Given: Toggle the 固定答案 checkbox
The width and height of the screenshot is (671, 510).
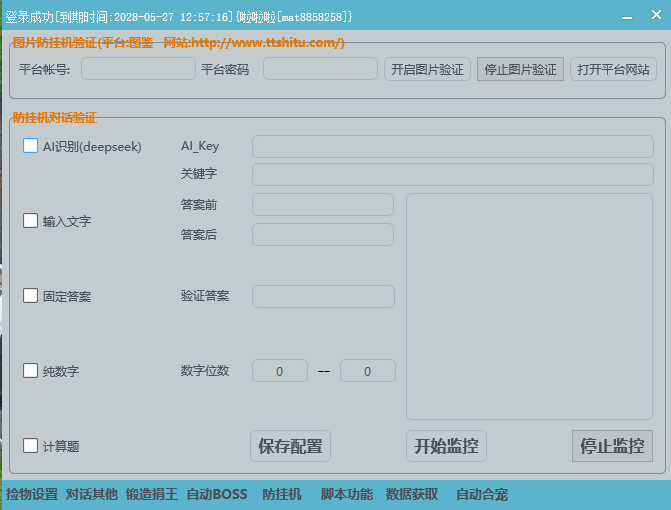Looking at the screenshot, I should [31, 296].
